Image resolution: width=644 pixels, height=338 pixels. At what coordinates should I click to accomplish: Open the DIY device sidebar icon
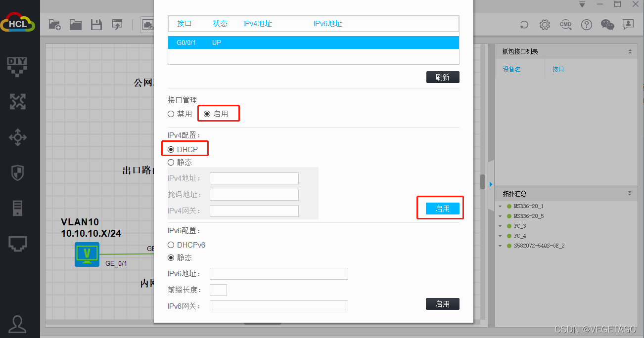pyautogui.click(x=18, y=66)
